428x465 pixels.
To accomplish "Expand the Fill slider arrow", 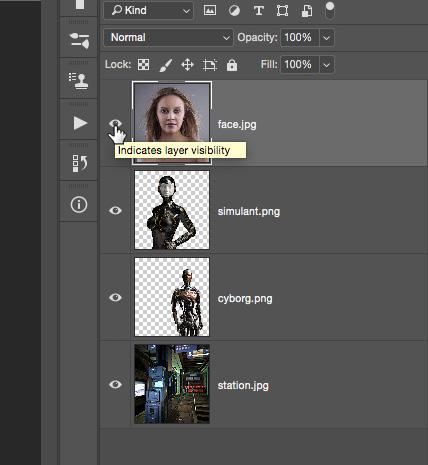I will 326,64.
